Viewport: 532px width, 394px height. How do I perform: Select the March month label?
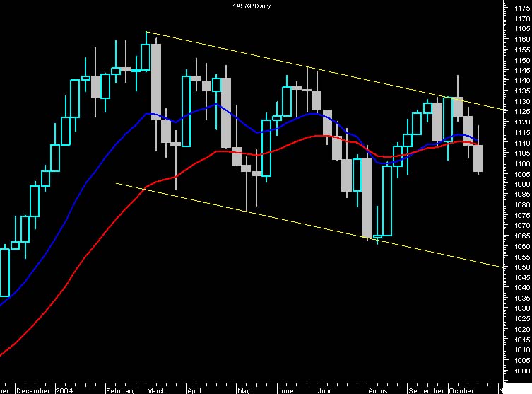(156, 390)
